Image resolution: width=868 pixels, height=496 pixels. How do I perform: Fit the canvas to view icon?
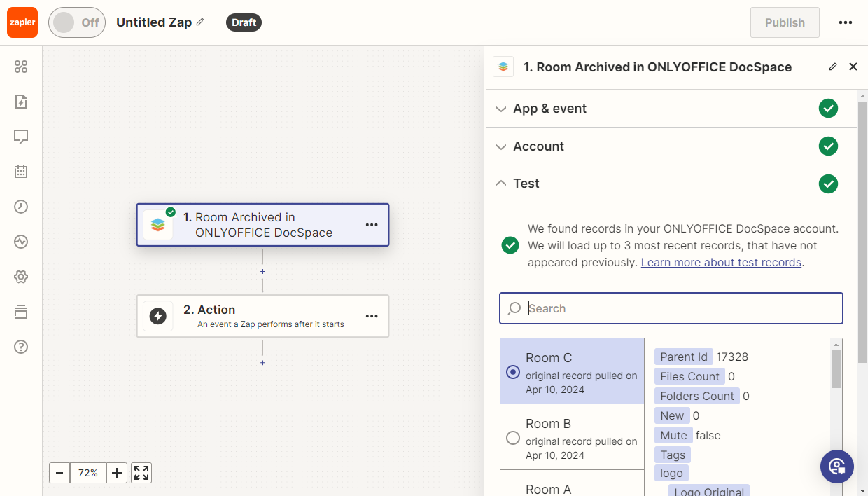point(141,473)
